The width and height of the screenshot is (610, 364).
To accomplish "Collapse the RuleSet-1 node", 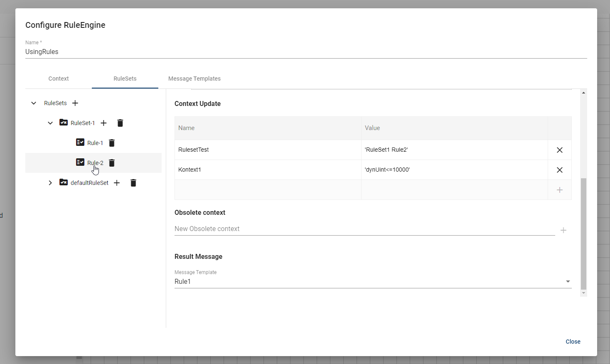I will coord(50,123).
